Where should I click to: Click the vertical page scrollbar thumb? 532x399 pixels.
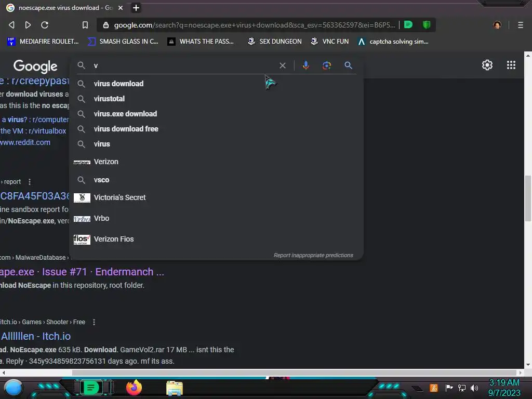(x=528, y=198)
